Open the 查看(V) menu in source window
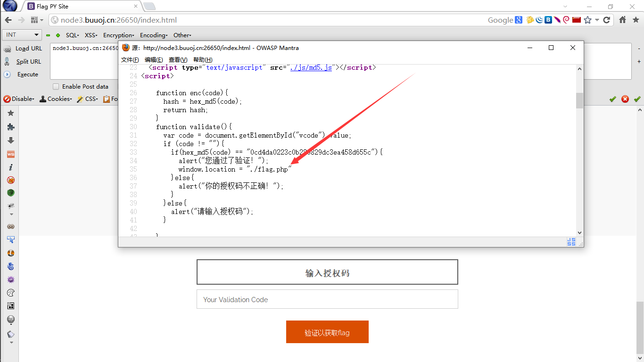 [x=178, y=60]
